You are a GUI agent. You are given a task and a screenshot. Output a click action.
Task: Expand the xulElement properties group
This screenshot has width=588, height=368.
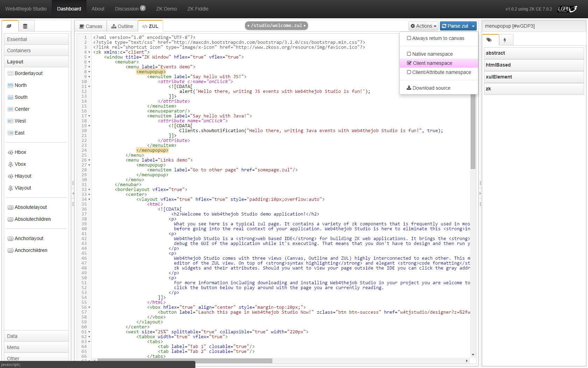click(x=534, y=77)
